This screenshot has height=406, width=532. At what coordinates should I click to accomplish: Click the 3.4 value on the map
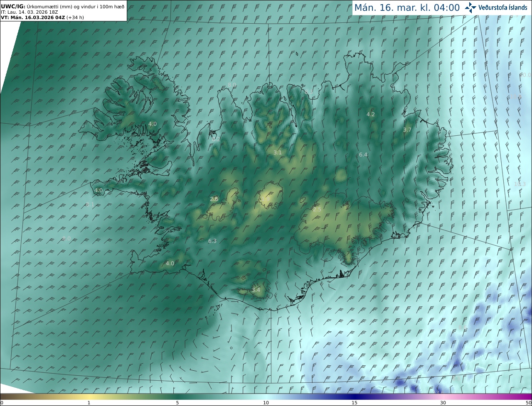point(256,290)
